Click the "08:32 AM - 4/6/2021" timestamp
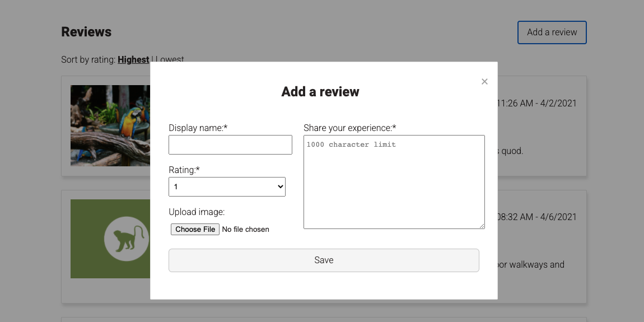 pos(537,217)
